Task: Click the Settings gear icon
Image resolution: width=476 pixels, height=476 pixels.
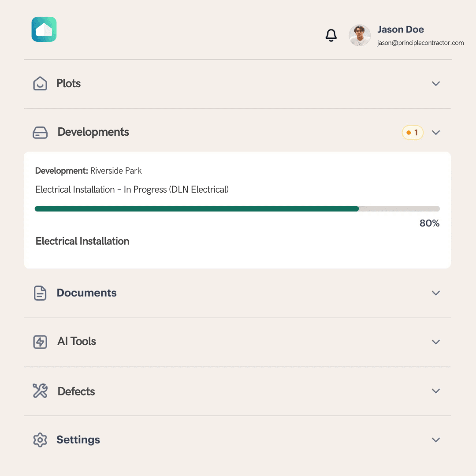Action: pos(40,440)
